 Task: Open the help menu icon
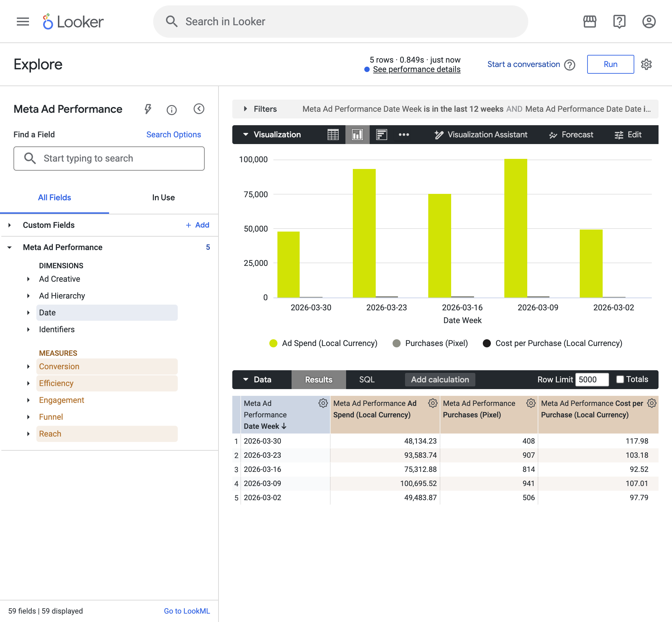(619, 22)
